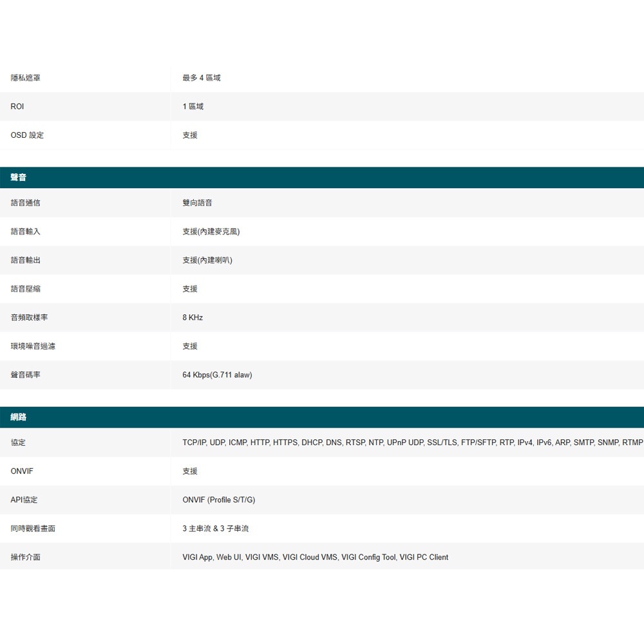Select the 8 KHz sample rate value

pyautogui.click(x=192, y=317)
